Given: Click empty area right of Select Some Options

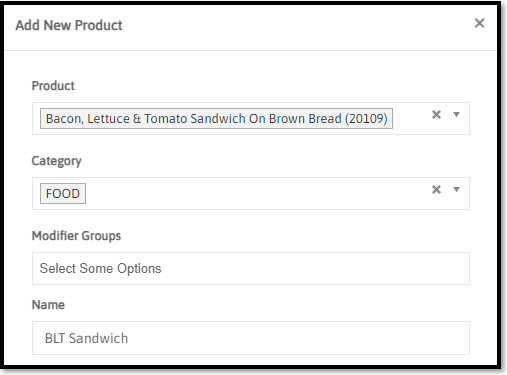Looking at the screenshot, I should tap(313, 269).
